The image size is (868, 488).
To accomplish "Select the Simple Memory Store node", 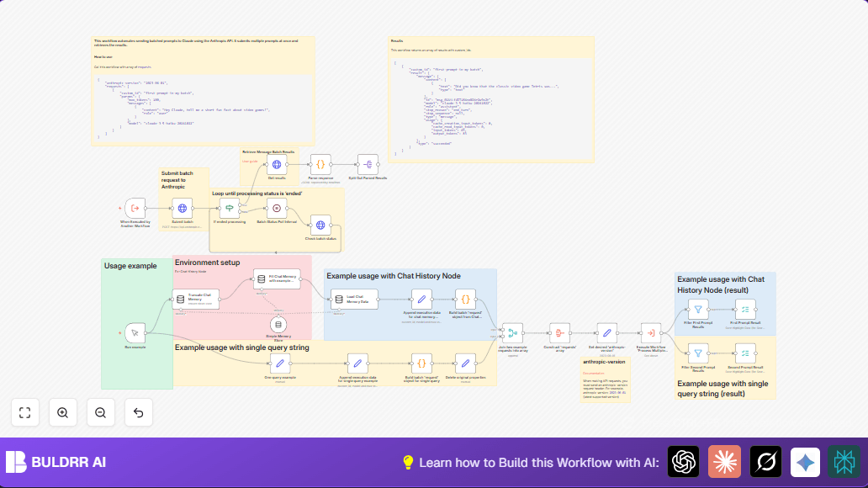I will tap(278, 325).
